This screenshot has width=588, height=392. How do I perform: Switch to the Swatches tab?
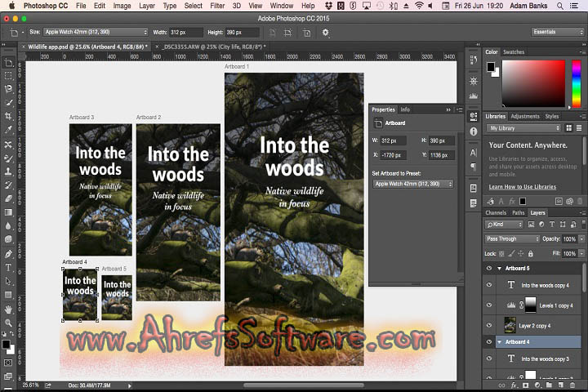[514, 51]
